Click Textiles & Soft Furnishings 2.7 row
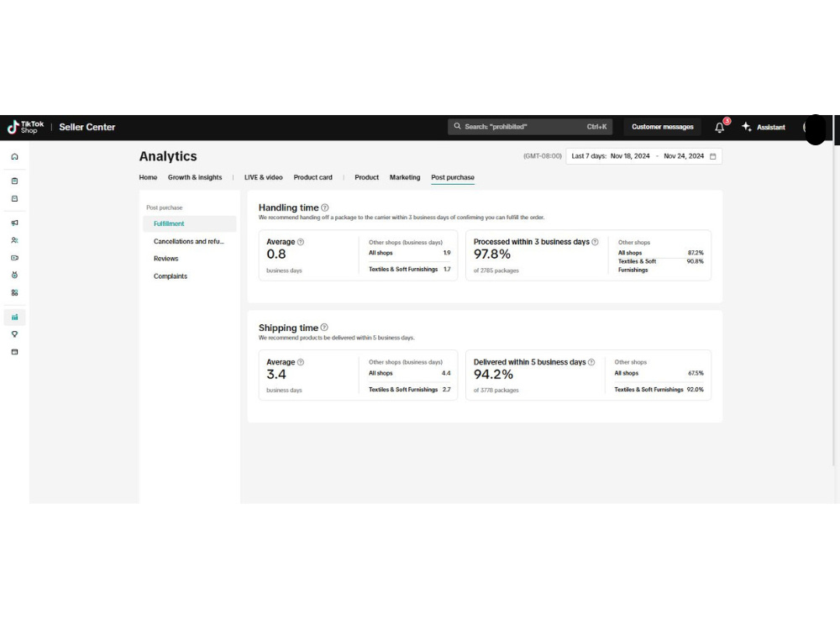840x630 pixels. (410, 390)
